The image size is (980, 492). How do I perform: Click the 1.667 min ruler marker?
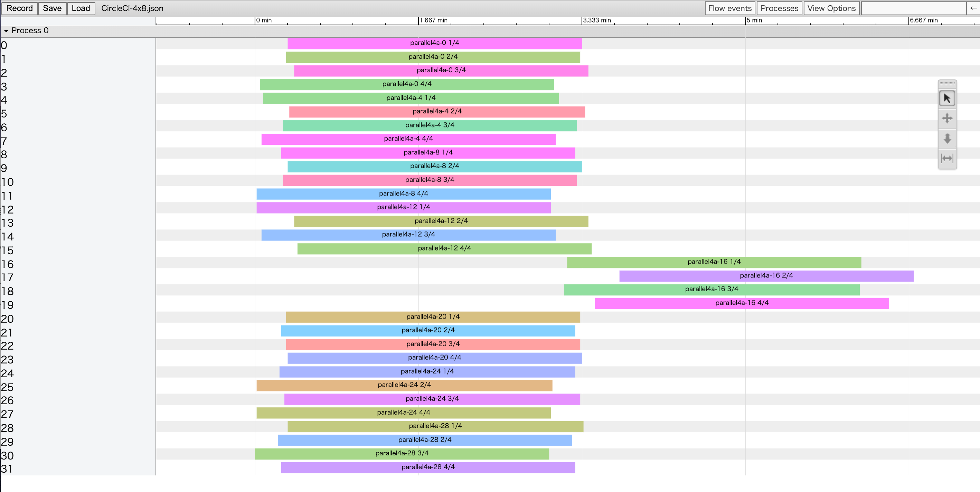pos(433,20)
